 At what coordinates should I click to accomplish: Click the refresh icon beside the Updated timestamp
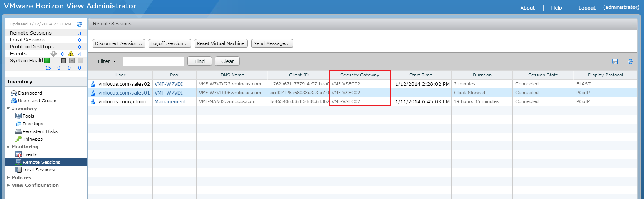[x=79, y=24]
